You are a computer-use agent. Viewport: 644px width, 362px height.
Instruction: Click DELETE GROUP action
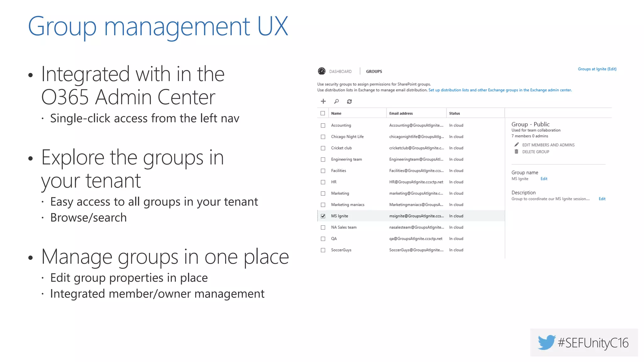click(536, 152)
